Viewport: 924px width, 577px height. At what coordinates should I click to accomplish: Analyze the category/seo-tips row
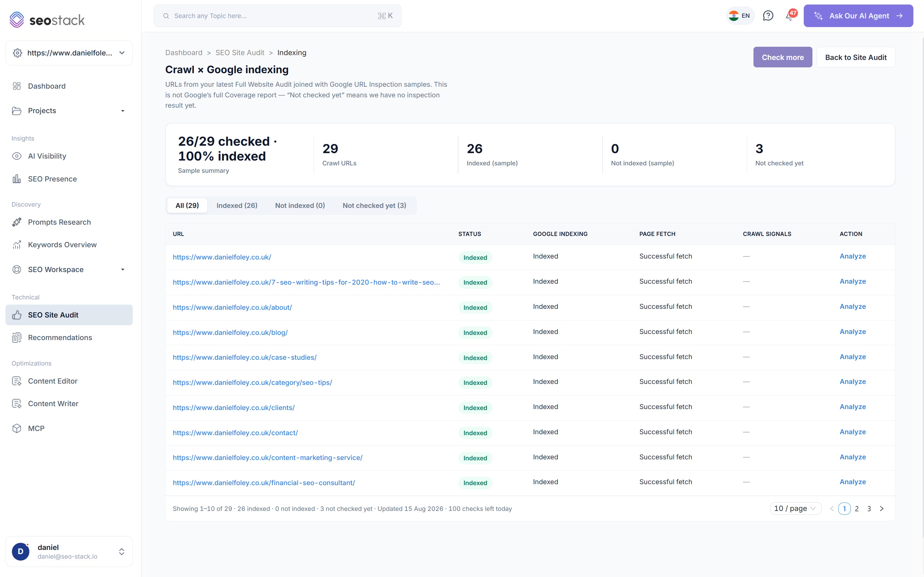[853, 382]
